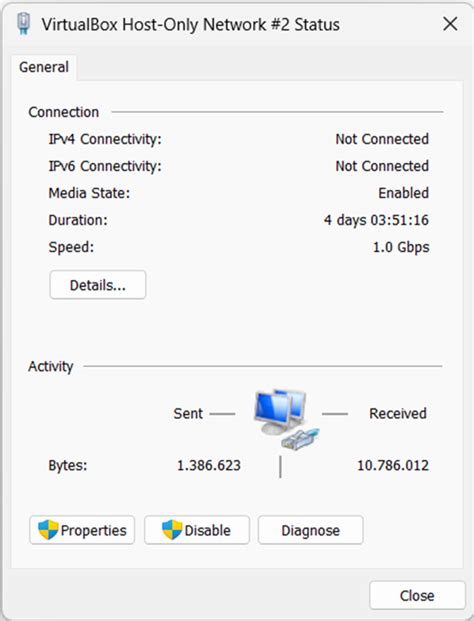Close the dialog with the X icon
474x621 pixels.
tap(450, 24)
